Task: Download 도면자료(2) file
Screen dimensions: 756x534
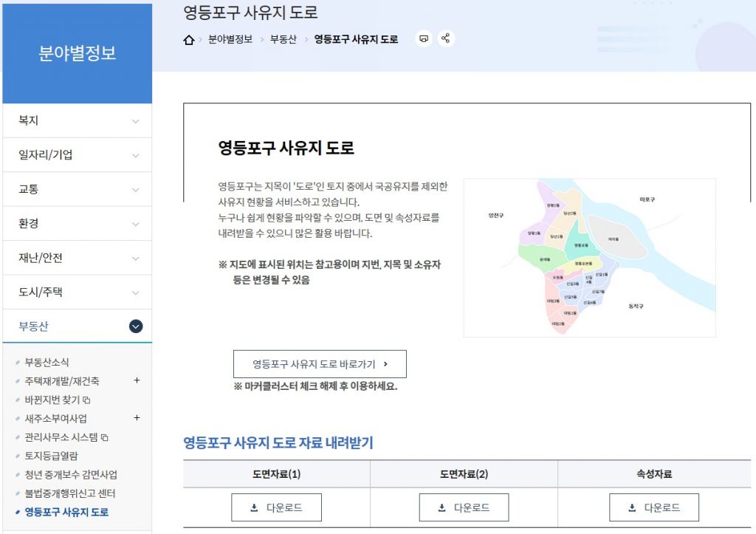Action: pos(464,507)
